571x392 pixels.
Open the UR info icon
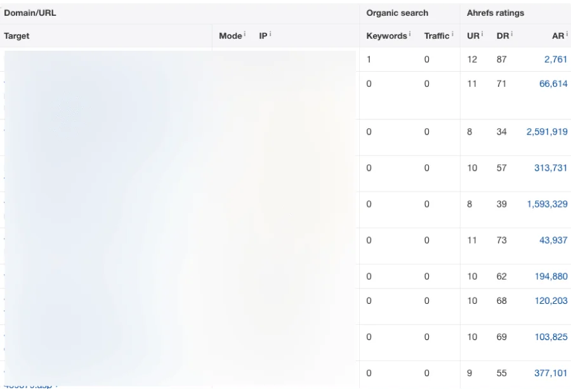(482, 34)
